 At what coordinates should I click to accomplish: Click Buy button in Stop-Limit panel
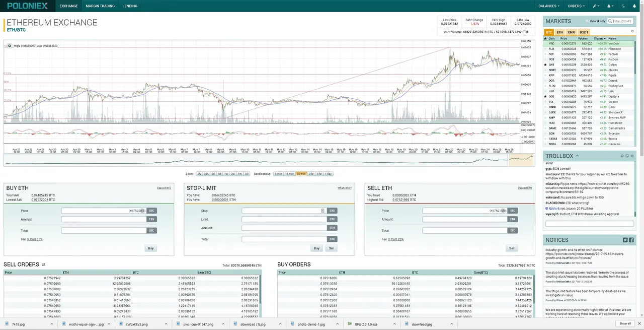317,248
